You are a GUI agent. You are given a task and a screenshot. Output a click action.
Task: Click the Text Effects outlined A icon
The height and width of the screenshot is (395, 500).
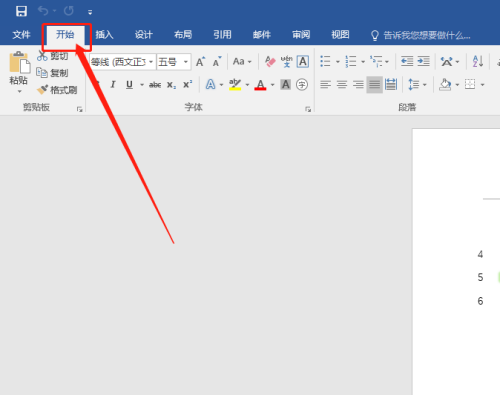coord(210,85)
